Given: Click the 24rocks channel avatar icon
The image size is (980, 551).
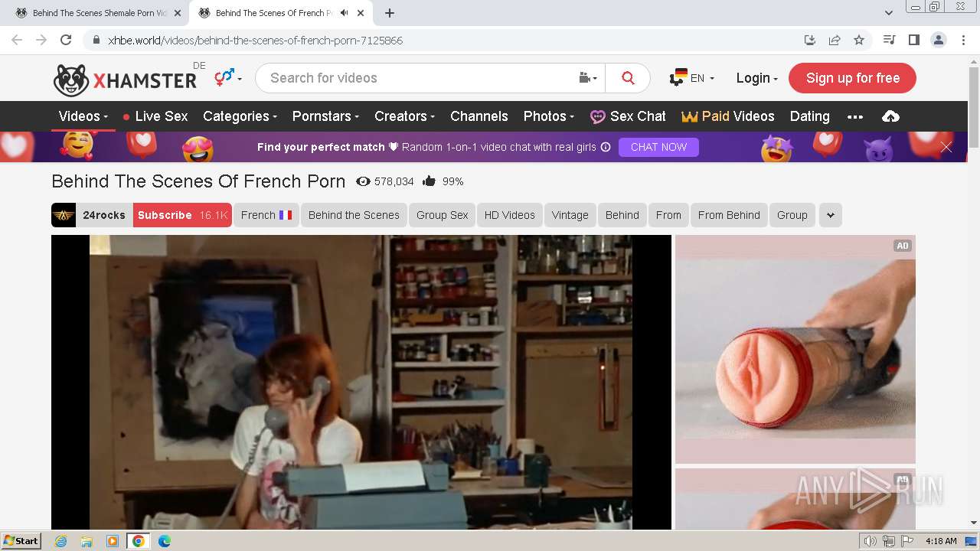Looking at the screenshot, I should pyautogui.click(x=64, y=215).
